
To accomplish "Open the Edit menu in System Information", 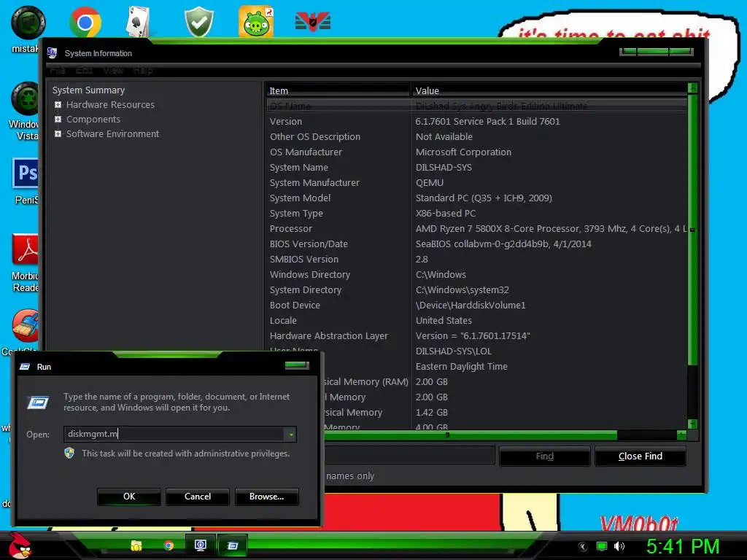I will pyautogui.click(x=85, y=71).
